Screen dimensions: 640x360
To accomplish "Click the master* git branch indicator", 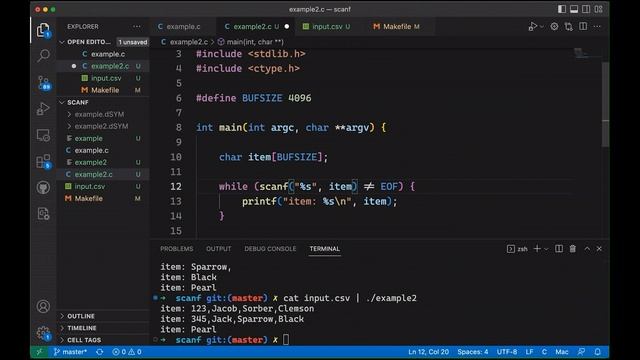I will point(70,351).
